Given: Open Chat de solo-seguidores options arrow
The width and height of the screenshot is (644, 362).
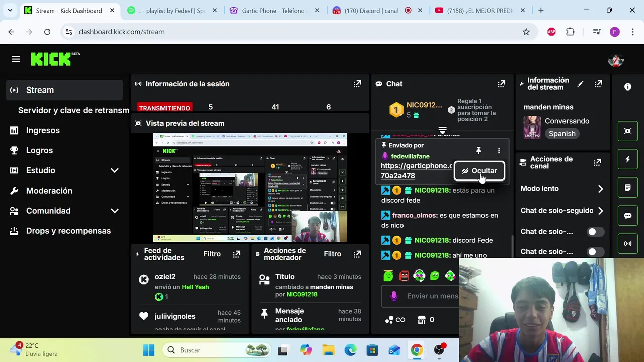Looking at the screenshot, I should (x=600, y=211).
